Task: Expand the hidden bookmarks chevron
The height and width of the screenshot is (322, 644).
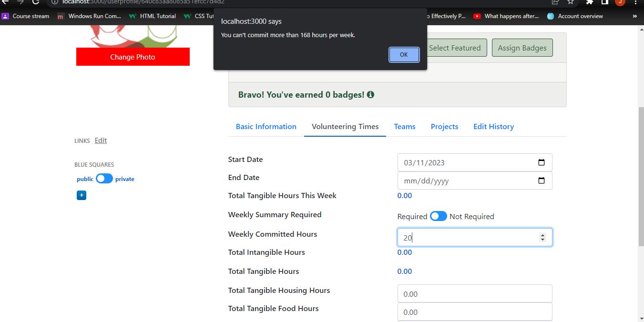Action: pyautogui.click(x=634, y=16)
